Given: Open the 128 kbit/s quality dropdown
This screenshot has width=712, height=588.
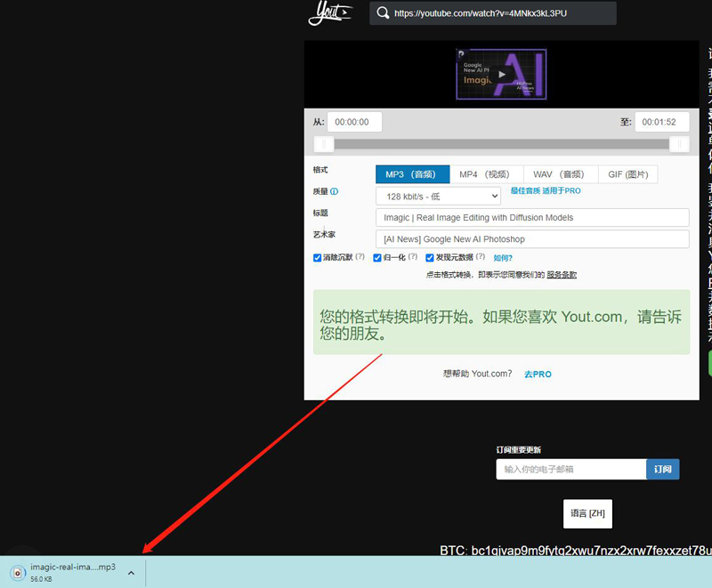Looking at the screenshot, I should coord(438,197).
